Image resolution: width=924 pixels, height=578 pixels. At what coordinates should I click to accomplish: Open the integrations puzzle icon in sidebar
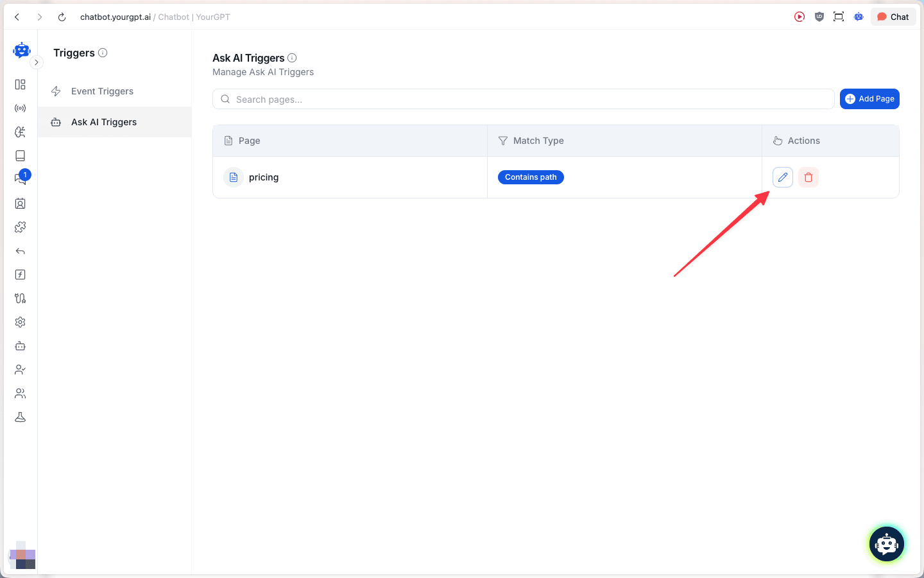pyautogui.click(x=20, y=227)
